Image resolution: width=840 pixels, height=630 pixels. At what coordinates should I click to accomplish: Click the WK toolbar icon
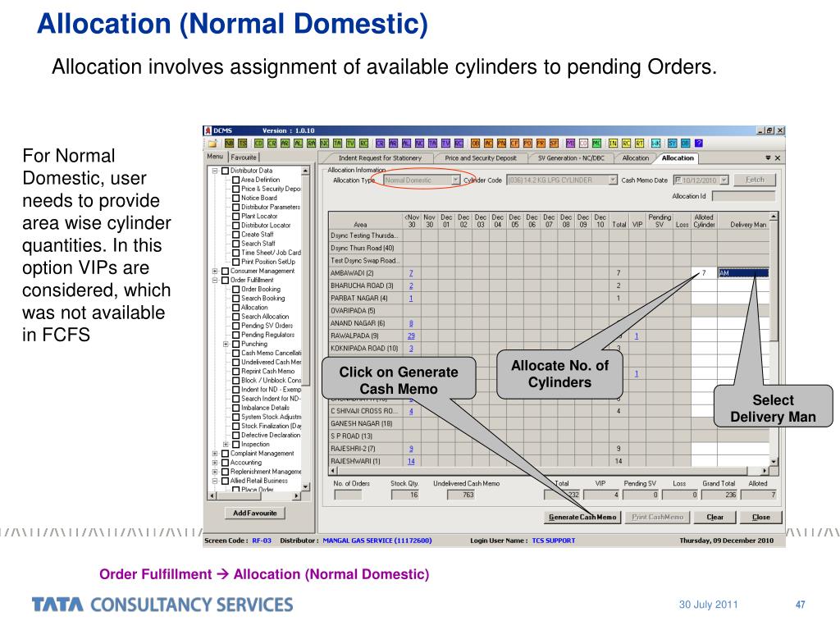[655, 143]
